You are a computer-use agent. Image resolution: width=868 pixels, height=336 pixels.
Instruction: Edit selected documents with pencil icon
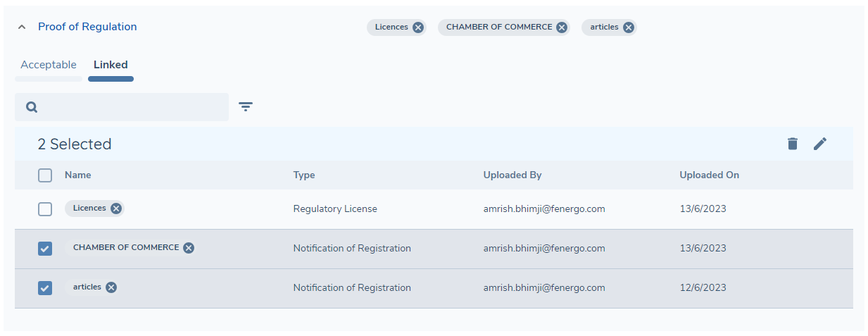coord(820,144)
